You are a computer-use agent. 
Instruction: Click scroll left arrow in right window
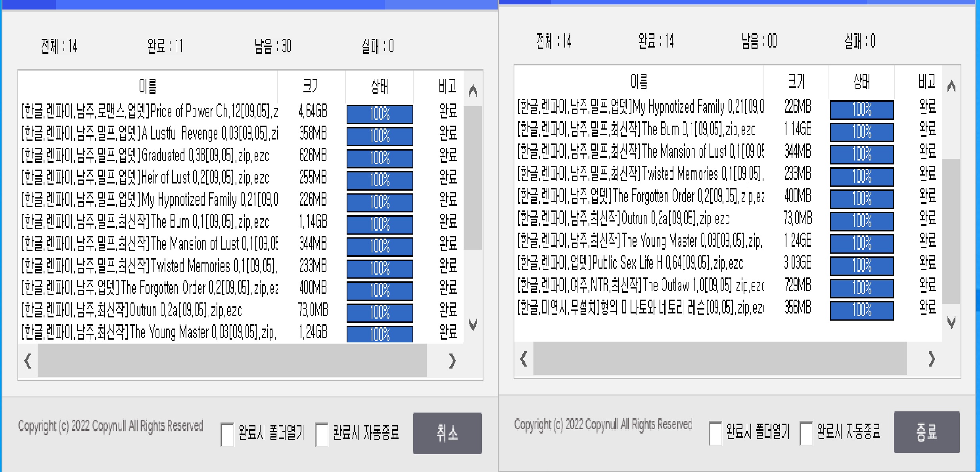click(524, 359)
